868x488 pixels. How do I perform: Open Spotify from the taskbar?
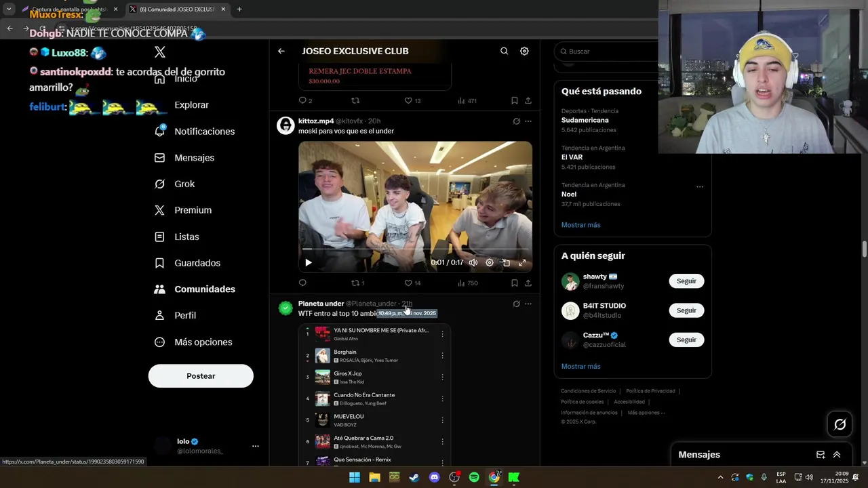(x=474, y=477)
